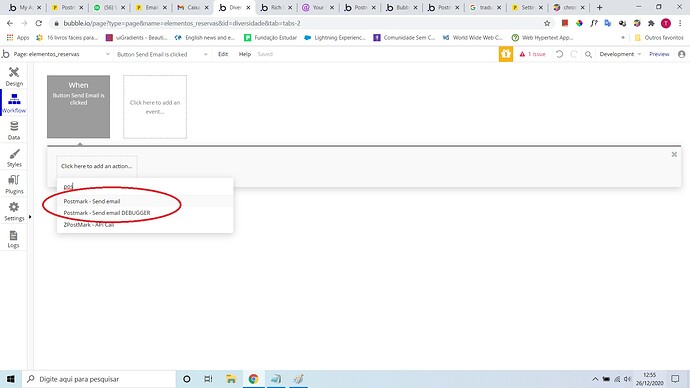Open the Chrome three-dot menu

(x=680, y=23)
